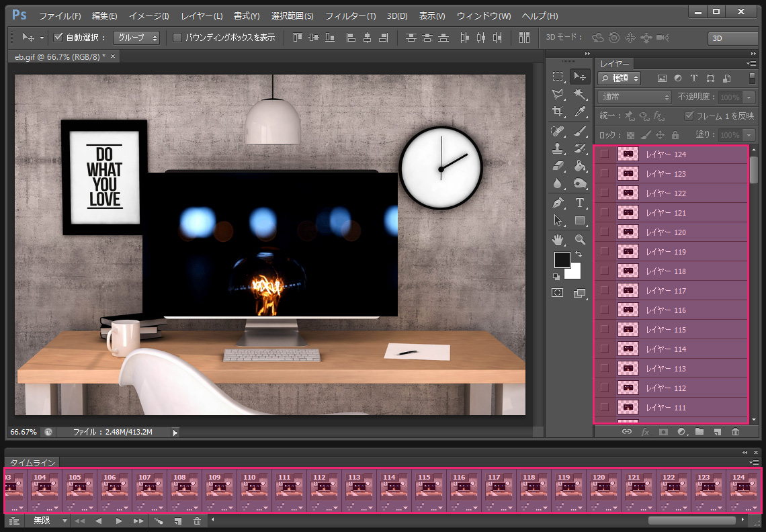Choose the Eyedropper tool
The image size is (766, 532).
[580, 112]
